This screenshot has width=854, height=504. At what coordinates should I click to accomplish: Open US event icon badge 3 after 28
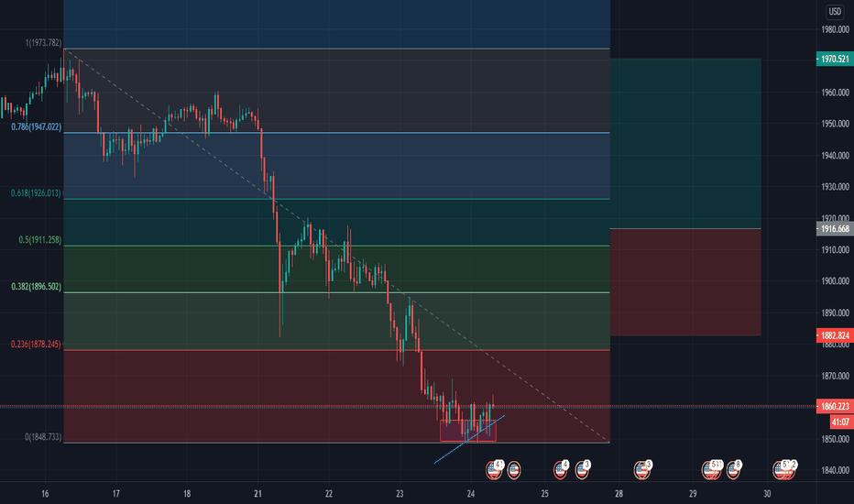point(642,470)
